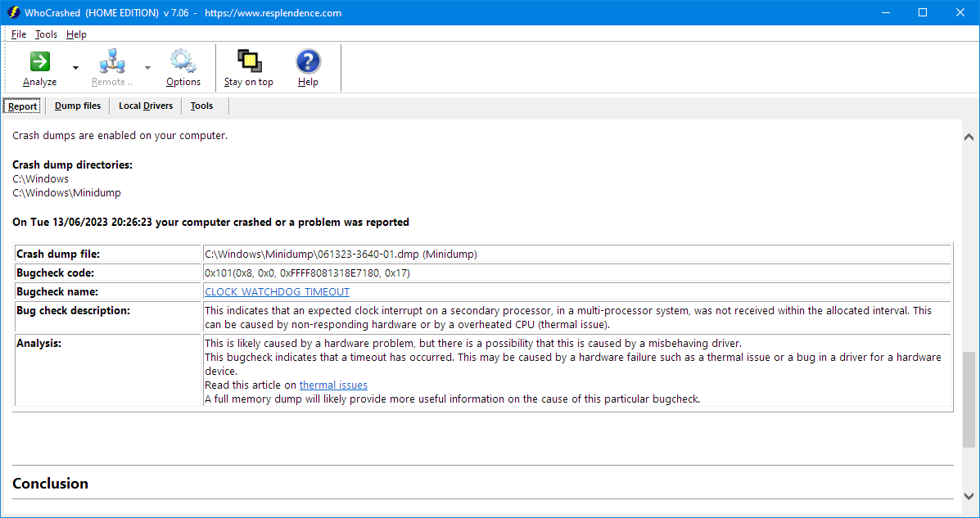Viewport: 980px width, 518px height.
Task: Close the WhoCrashed window
Action: (960, 12)
